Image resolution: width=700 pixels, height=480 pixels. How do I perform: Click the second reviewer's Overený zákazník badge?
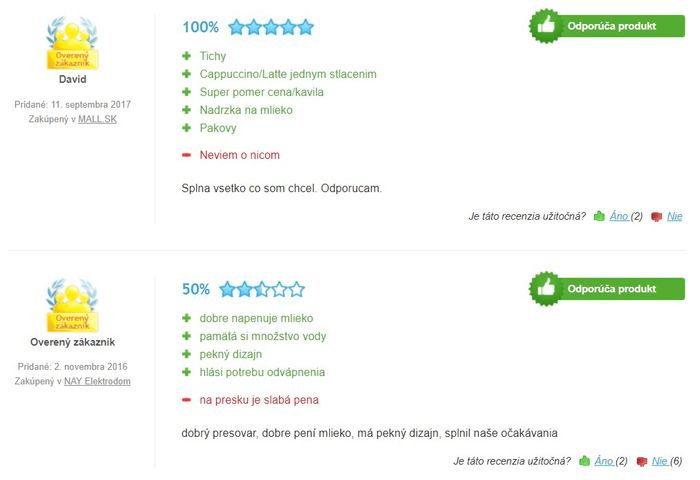click(x=72, y=306)
